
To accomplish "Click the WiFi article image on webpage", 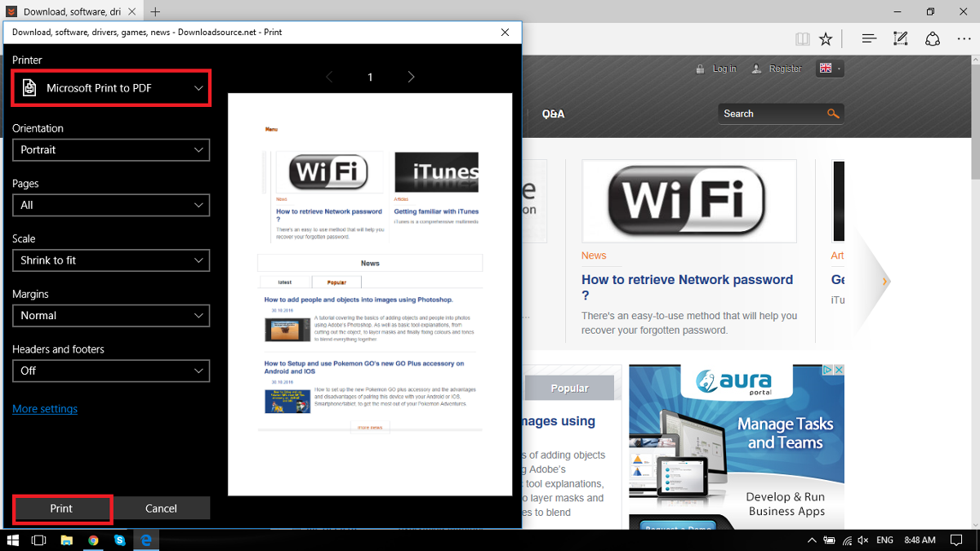I will [x=689, y=202].
